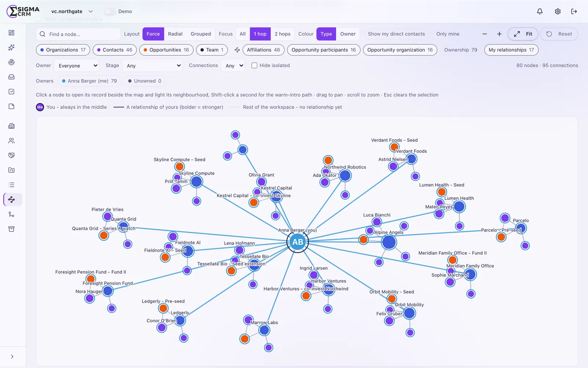
Task: Open the inbox icon in sidebar
Action: point(11,77)
